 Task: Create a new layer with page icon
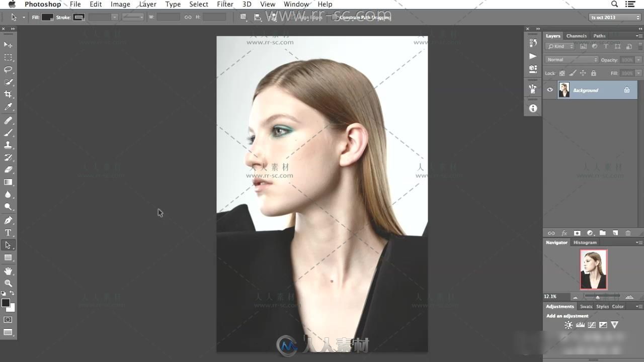615,233
